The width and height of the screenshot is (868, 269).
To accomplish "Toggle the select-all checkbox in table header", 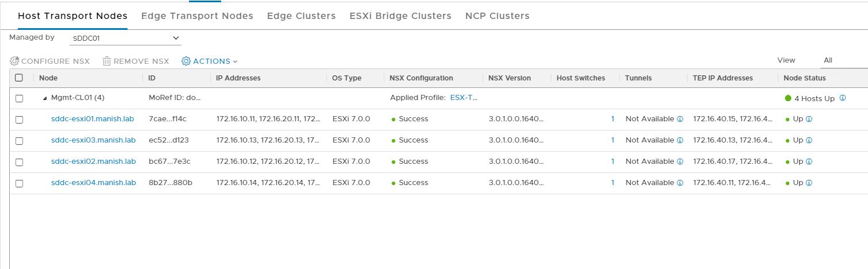I will (x=19, y=78).
